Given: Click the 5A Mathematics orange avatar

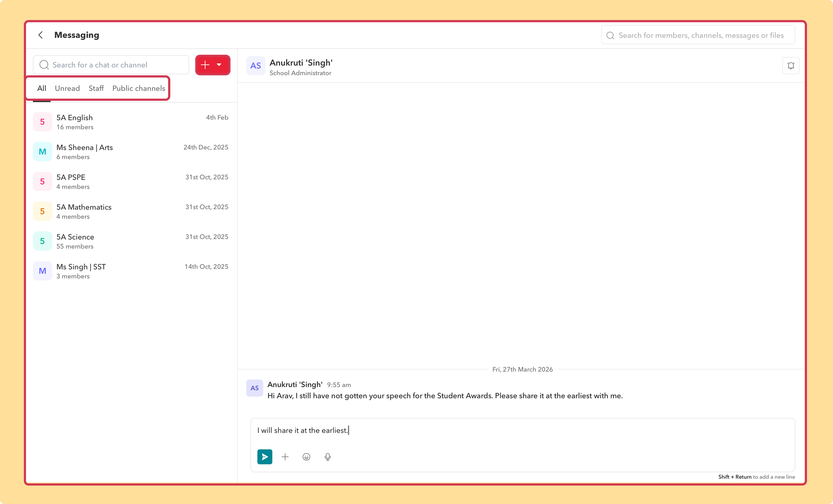Looking at the screenshot, I should (x=42, y=211).
